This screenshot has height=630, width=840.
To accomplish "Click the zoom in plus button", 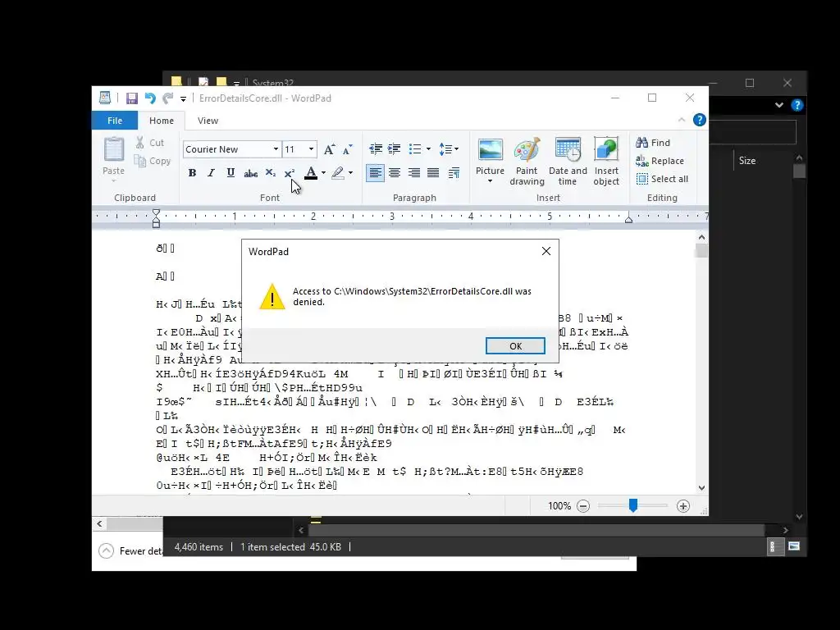I will click(683, 506).
